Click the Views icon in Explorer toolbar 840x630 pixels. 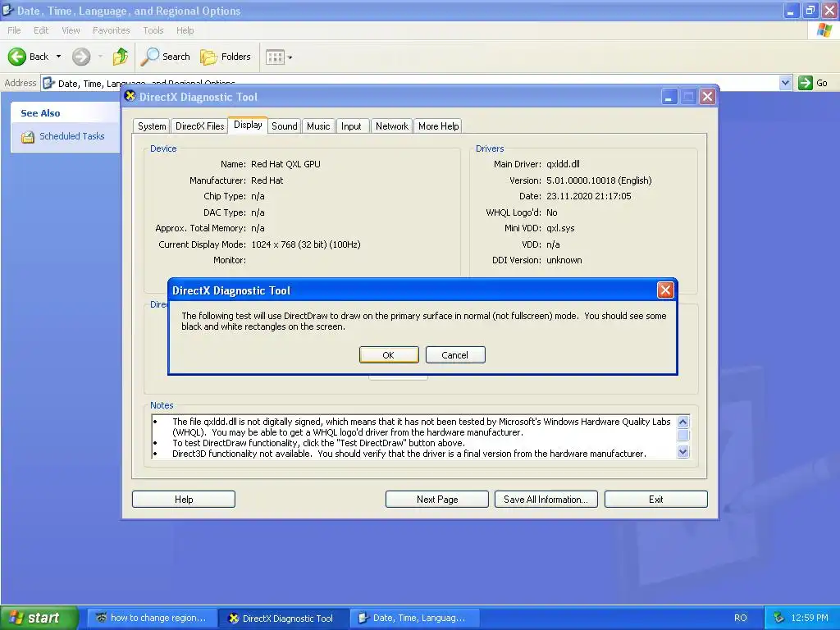click(275, 57)
